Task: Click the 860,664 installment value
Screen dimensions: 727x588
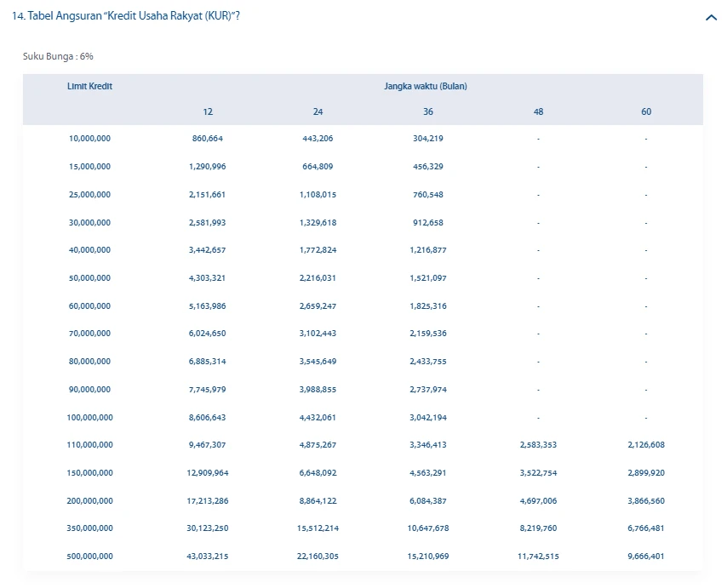Action: click(208, 138)
